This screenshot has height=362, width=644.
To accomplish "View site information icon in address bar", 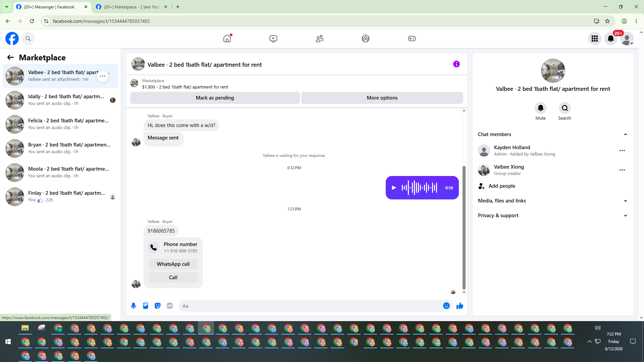I will (x=46, y=21).
